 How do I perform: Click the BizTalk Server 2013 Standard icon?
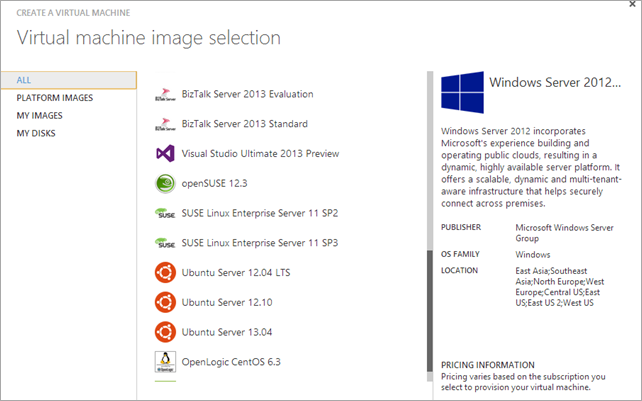point(166,125)
